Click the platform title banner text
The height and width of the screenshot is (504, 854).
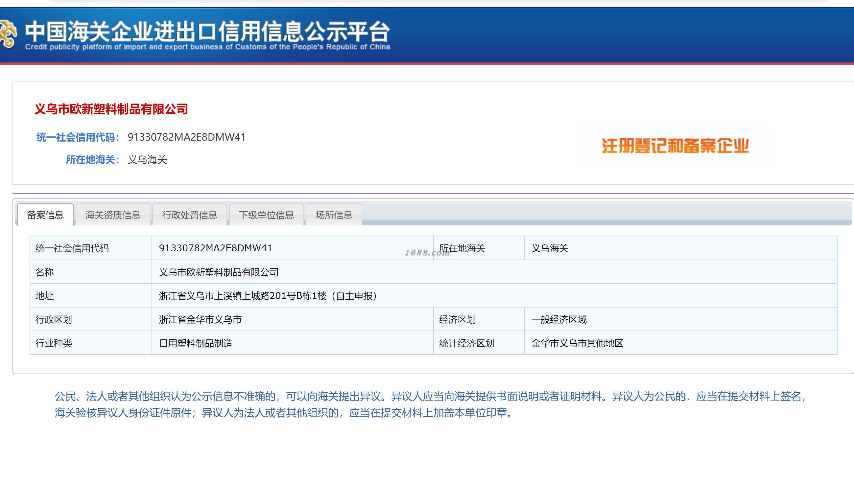click(x=207, y=32)
